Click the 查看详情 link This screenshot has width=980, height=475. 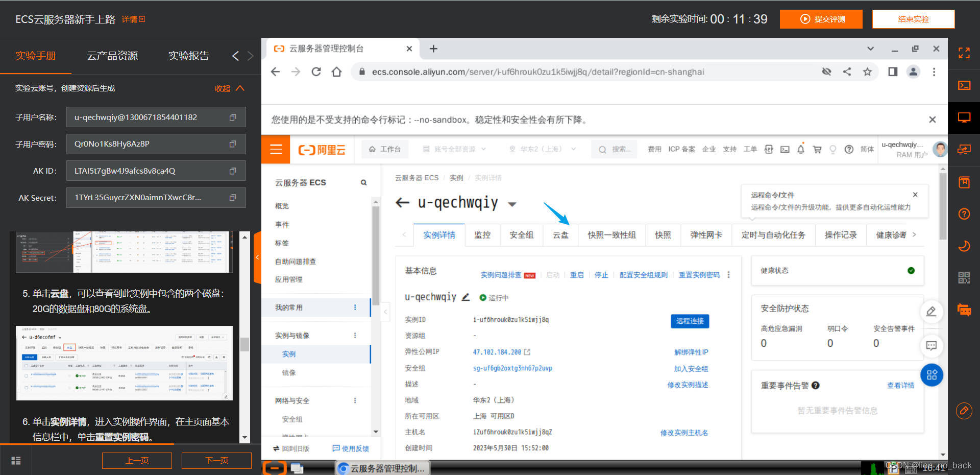[x=900, y=385]
